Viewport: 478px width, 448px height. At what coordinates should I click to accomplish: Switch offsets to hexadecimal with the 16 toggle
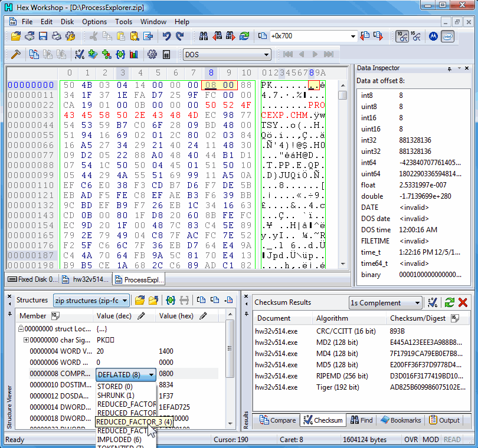(415, 36)
